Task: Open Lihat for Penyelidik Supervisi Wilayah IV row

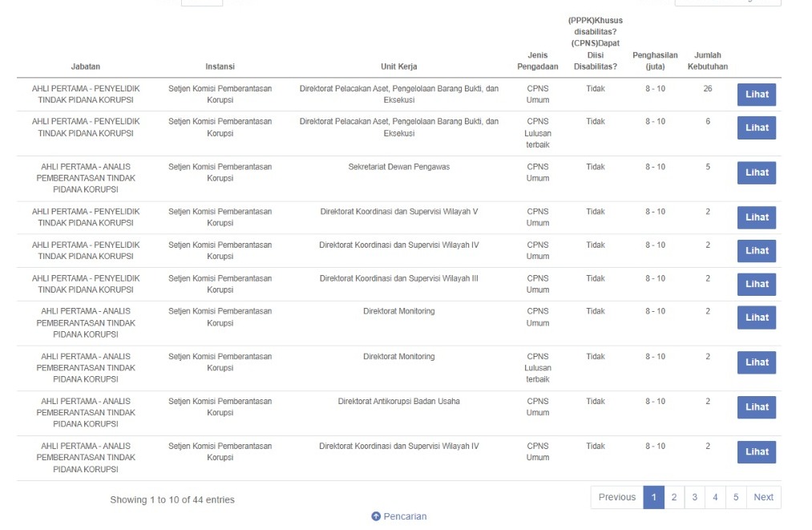Action: tap(757, 251)
